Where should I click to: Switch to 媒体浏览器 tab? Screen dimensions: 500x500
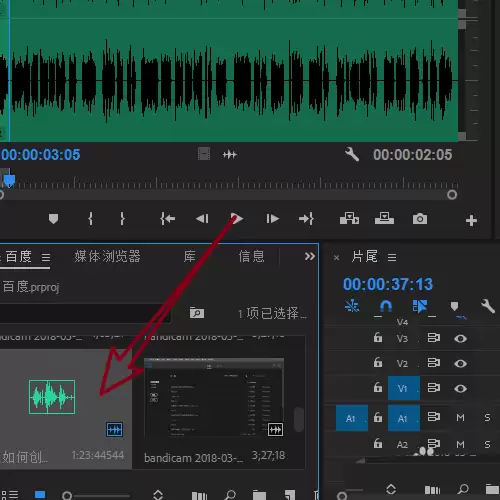pos(107,256)
